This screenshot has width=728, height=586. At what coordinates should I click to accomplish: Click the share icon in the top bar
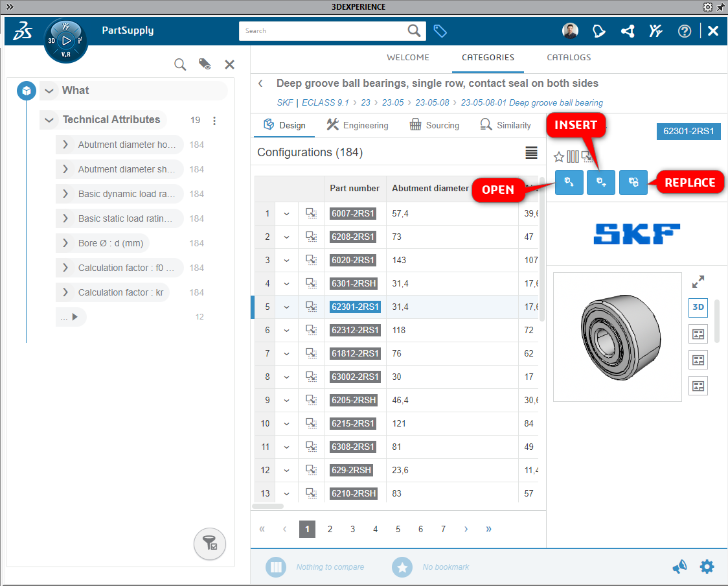[x=628, y=31]
